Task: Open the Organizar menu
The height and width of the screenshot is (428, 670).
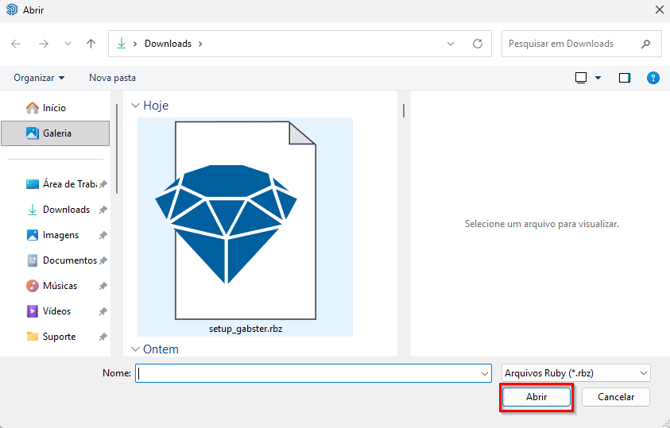Action: 39,77
